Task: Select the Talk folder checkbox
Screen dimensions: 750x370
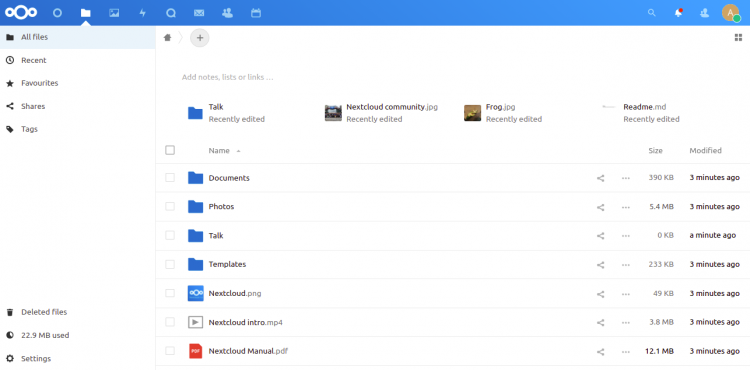Action: coord(170,235)
